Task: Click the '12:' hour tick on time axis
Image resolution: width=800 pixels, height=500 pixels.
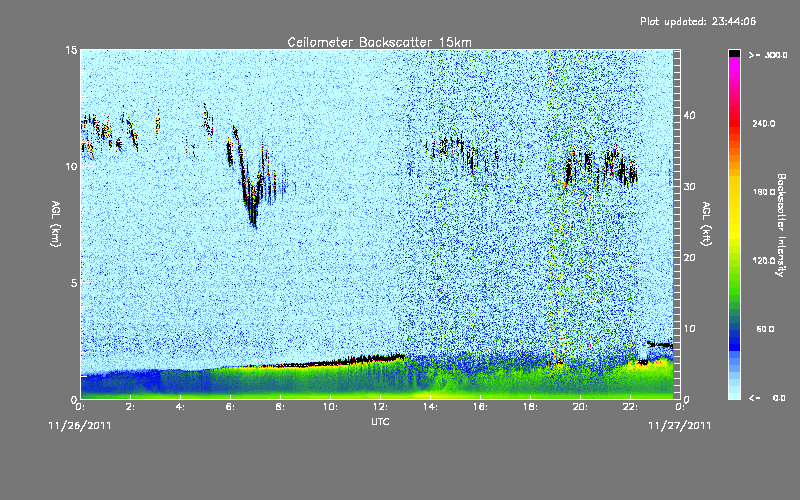Action: [x=381, y=407]
